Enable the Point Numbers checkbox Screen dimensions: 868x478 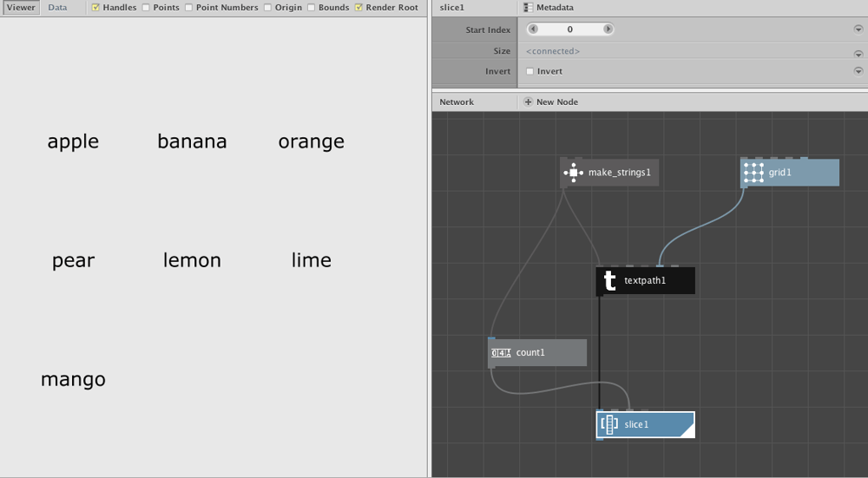pyautogui.click(x=188, y=8)
